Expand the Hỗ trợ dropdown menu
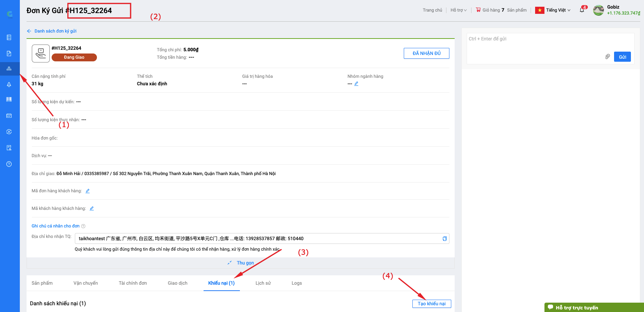This screenshot has height=312, width=644. click(458, 10)
